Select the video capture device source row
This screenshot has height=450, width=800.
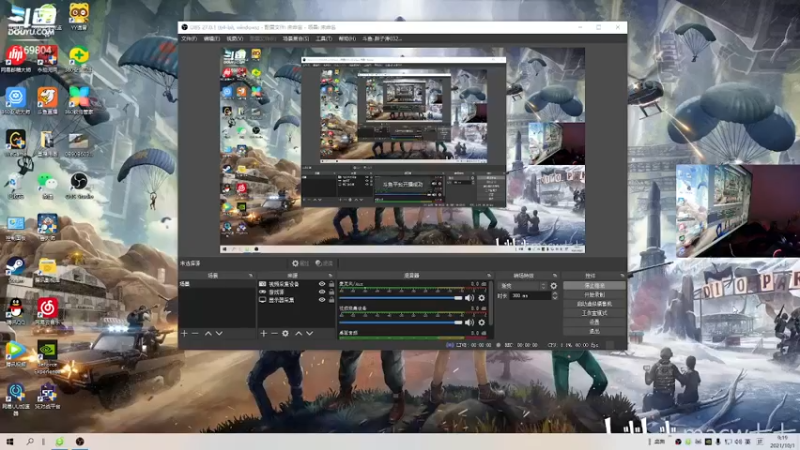(x=297, y=284)
